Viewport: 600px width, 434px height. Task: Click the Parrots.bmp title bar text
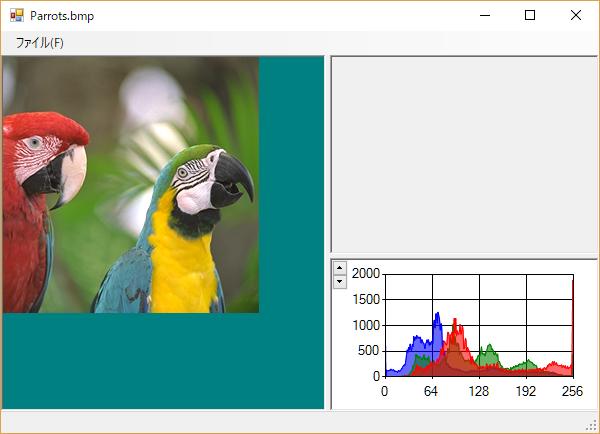(62, 15)
